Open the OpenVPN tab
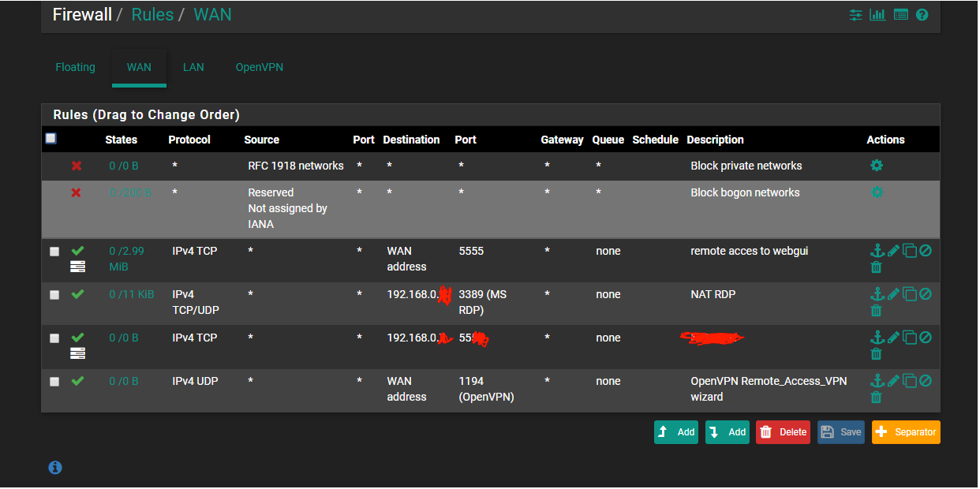Viewport: 980px width, 489px height. pyautogui.click(x=260, y=67)
